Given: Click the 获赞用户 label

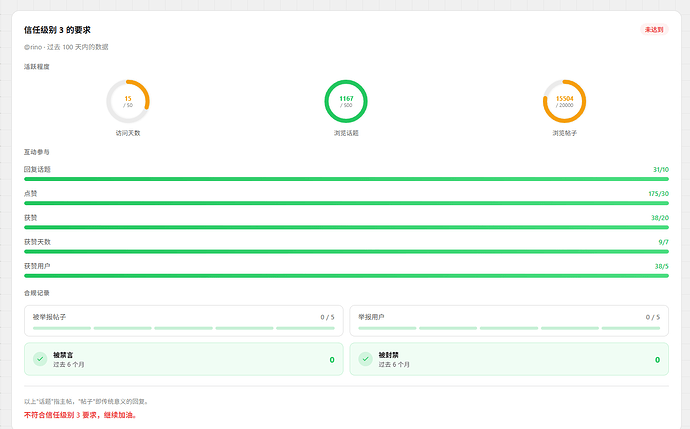Looking at the screenshot, I should 37,266.
